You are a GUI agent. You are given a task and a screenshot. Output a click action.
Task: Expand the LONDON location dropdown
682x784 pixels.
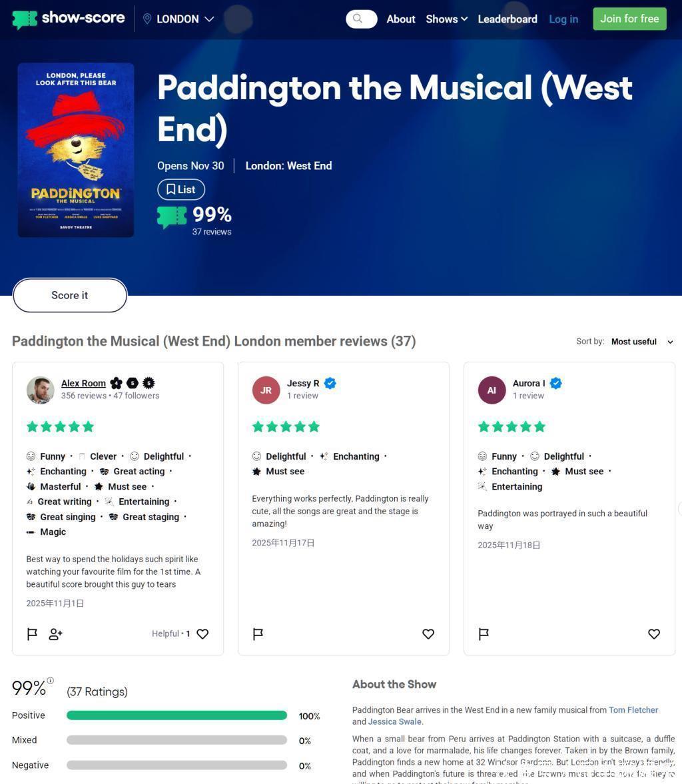pyautogui.click(x=209, y=19)
